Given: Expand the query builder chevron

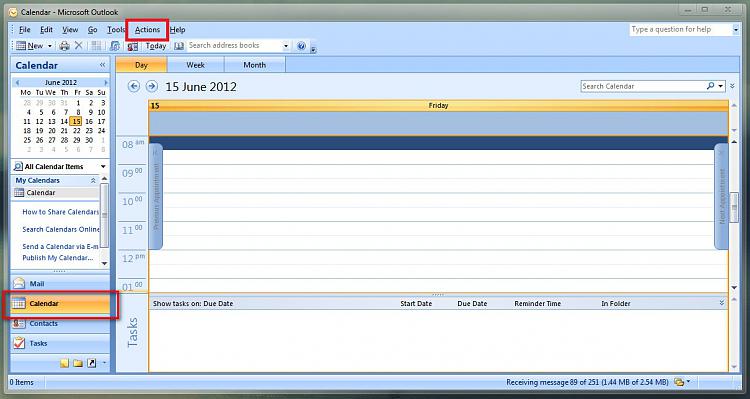Looking at the screenshot, I should (x=733, y=86).
